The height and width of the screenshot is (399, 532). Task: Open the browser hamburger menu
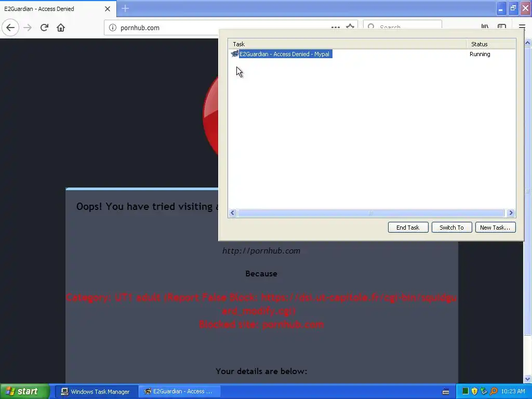coord(522,27)
